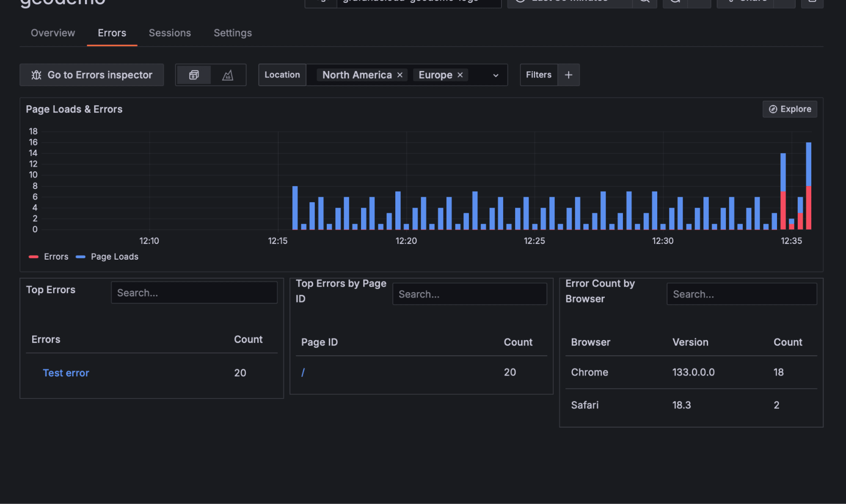Click the time range clock icon
This screenshot has width=846, height=504.
pos(521,2)
